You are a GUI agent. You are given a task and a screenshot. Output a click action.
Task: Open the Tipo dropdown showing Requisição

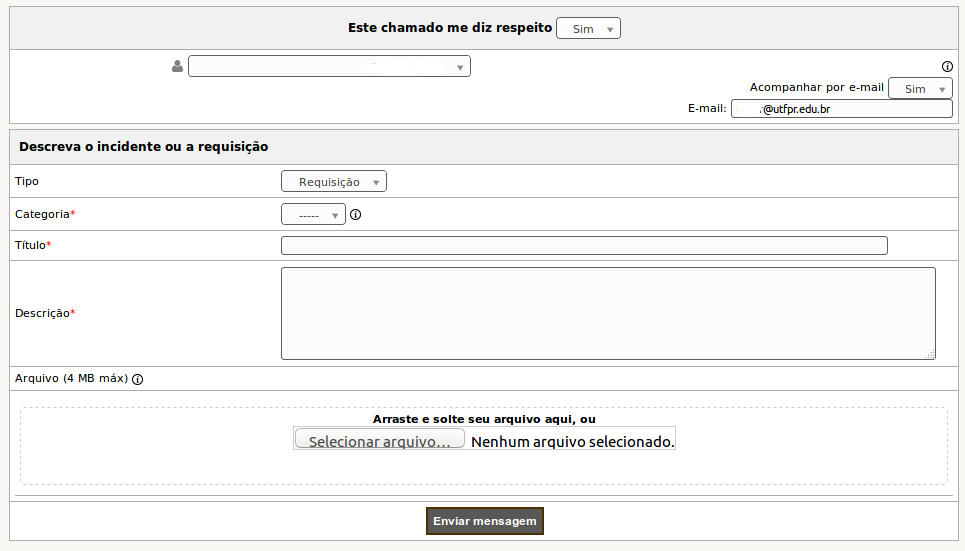coord(334,182)
